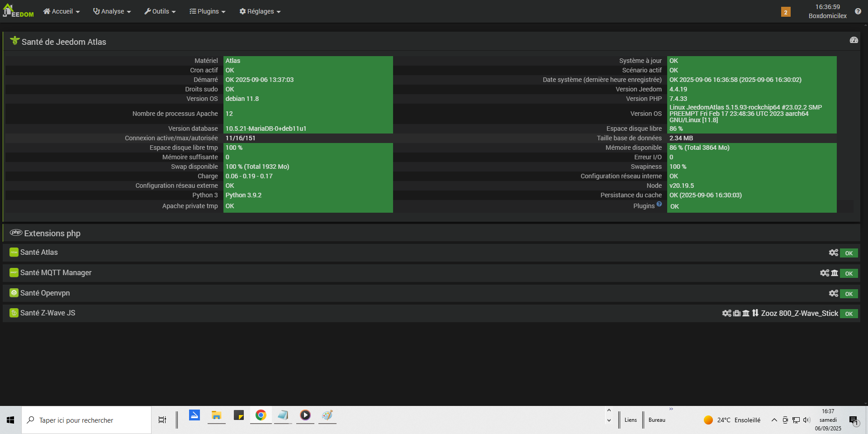
Task: Click the Jeedom logo in the navbar
Action: pyautogui.click(x=18, y=11)
